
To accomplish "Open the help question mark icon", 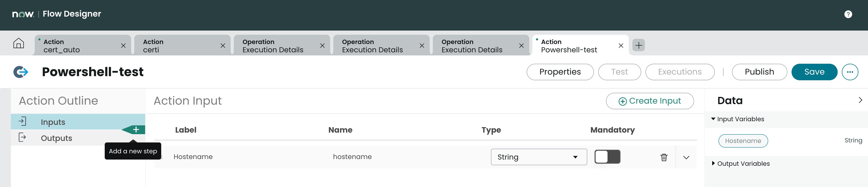I will click(848, 14).
